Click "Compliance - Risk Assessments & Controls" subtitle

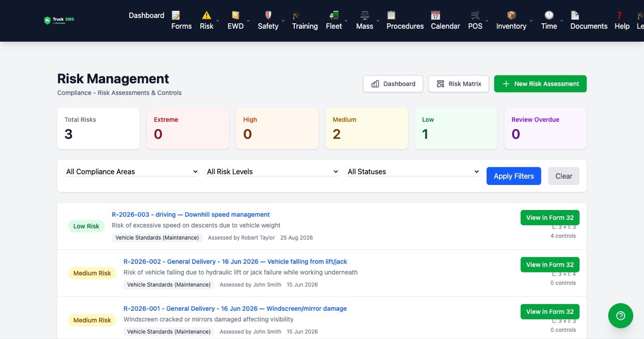click(x=119, y=93)
